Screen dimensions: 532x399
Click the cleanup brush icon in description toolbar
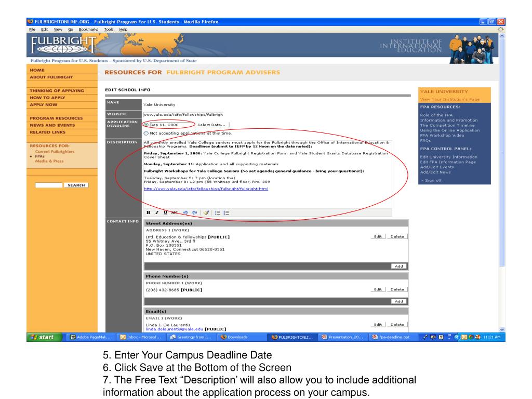206,212
